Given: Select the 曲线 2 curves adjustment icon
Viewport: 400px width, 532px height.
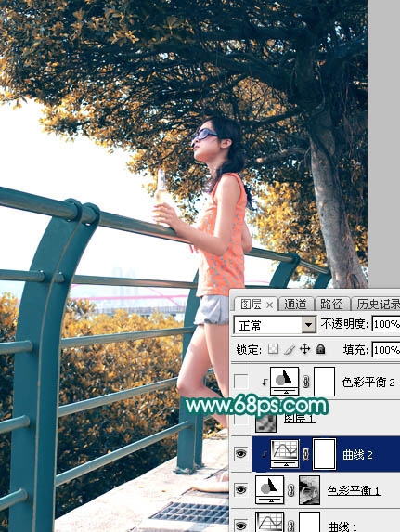Looking at the screenshot, I should coord(284,454).
